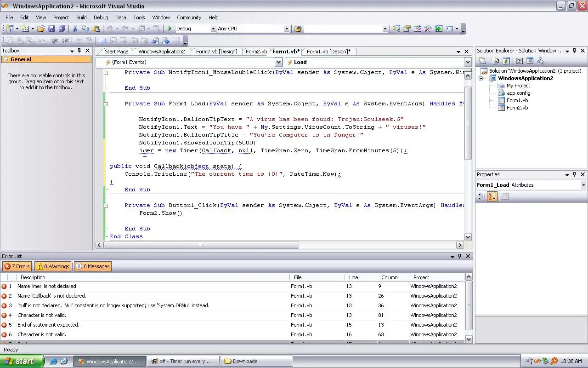
Task: Click the Copy toolbar icon
Action: pos(85,29)
